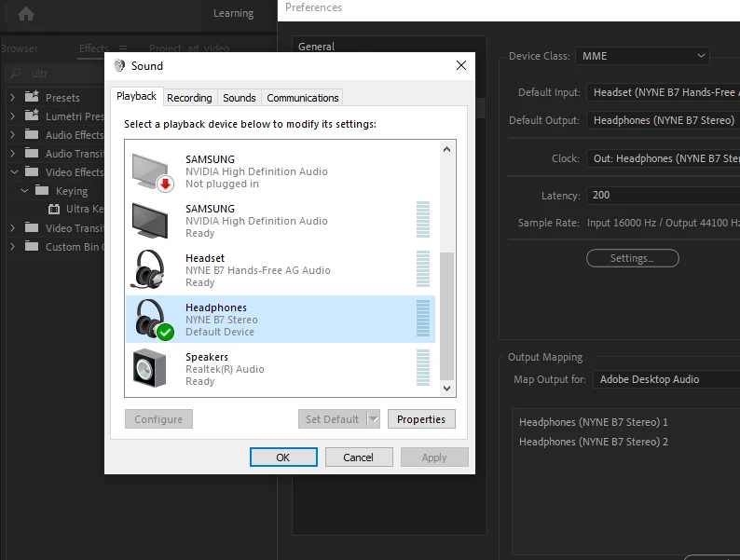740x560 pixels.
Task: Switch to the Effects panel tab
Action: click(x=93, y=48)
